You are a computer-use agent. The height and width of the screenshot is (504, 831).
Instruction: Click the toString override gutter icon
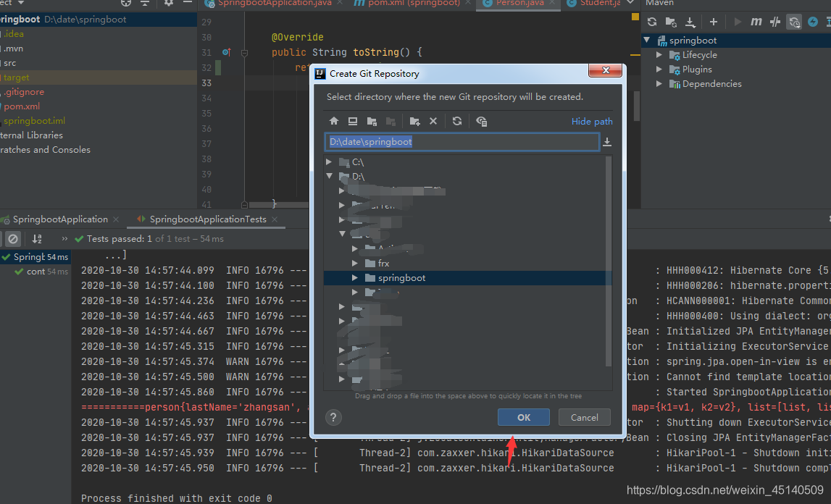coord(226,52)
